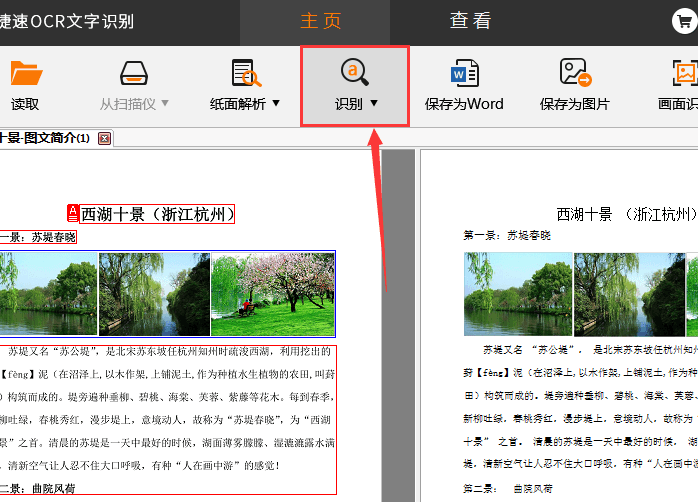Viewport: 698px width, 502px height.
Task: Click the 保存为Word icon
Action: [464, 74]
